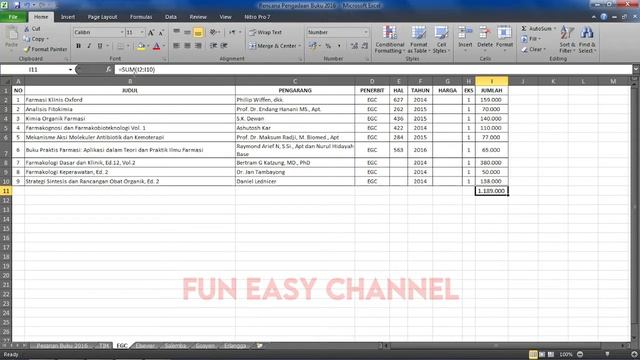This screenshot has height=360, width=640.
Task: Select column I header
Action: [491, 81]
